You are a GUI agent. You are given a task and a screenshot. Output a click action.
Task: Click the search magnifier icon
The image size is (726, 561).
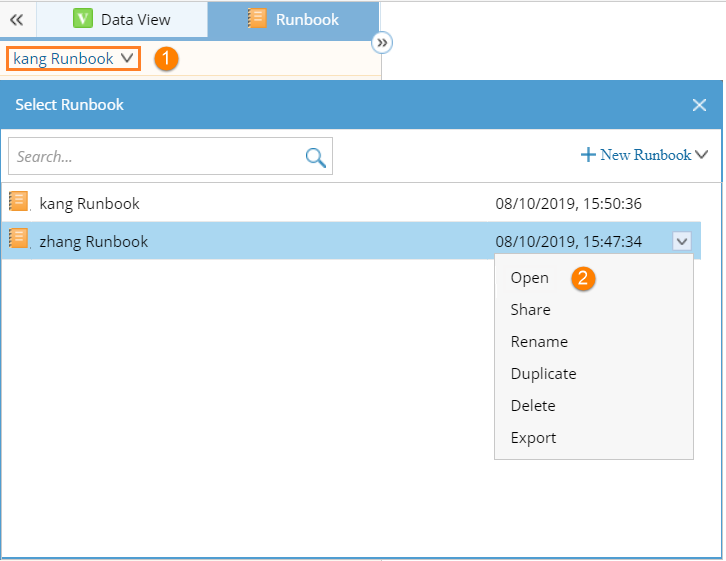tap(315, 157)
